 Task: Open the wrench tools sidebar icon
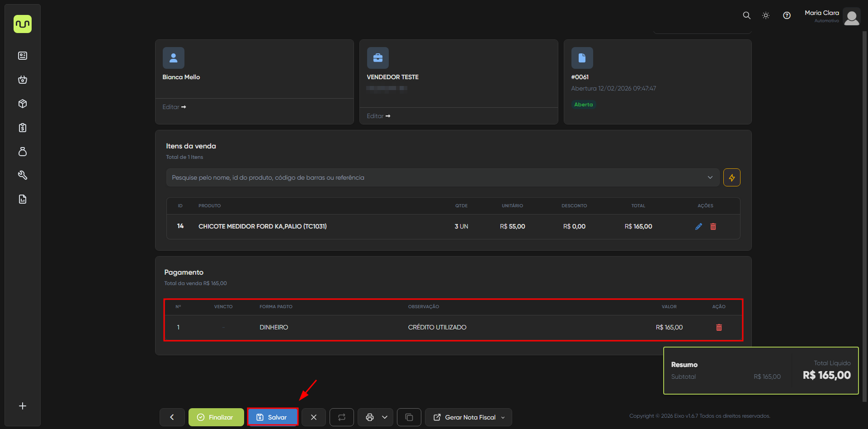(23, 176)
